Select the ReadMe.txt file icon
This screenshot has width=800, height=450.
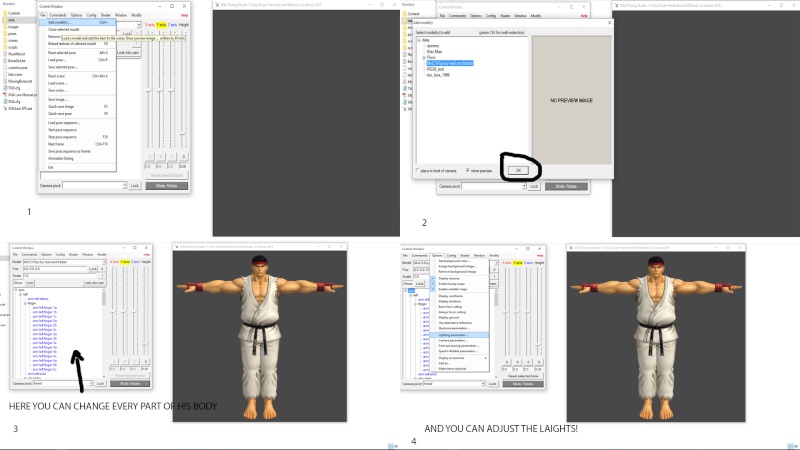tap(5, 54)
